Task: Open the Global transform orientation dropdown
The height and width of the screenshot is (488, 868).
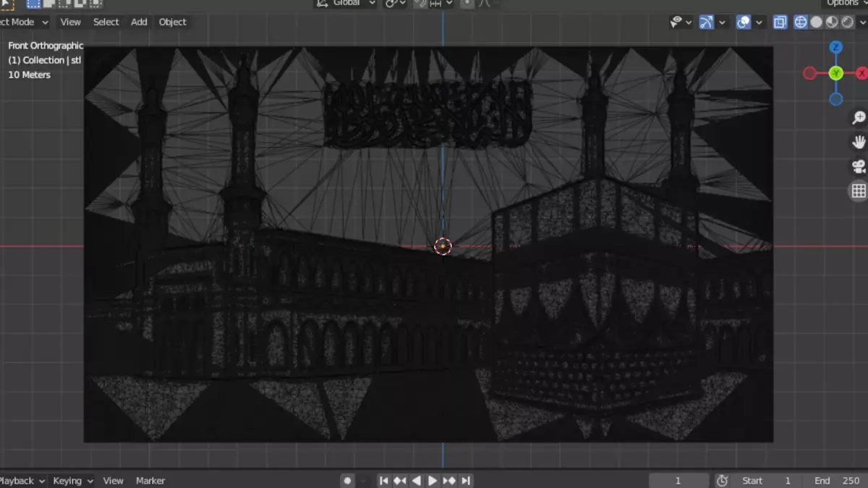Action: pyautogui.click(x=346, y=3)
